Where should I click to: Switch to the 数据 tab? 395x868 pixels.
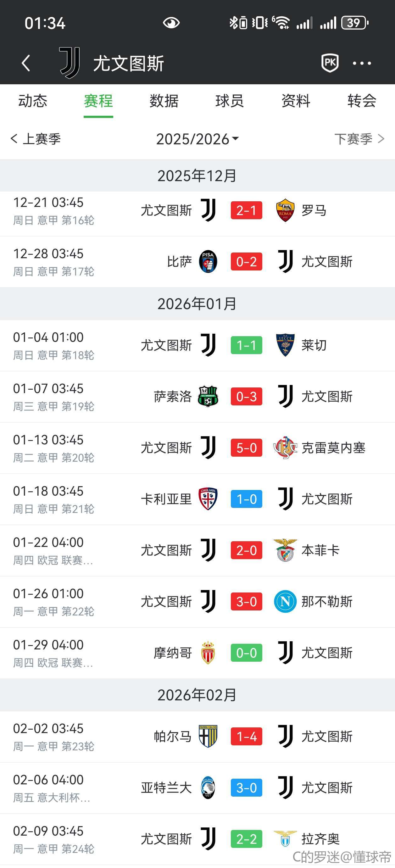coord(164,101)
